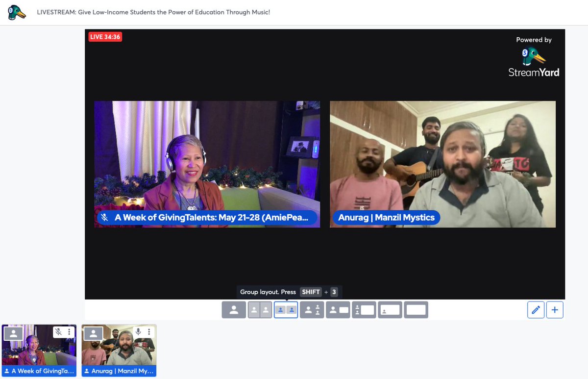
Task: Select the solo single-person layout
Action: coord(234,310)
